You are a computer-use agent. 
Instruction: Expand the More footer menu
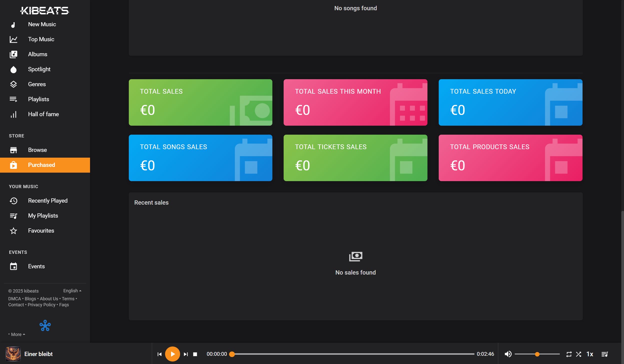[17, 335]
